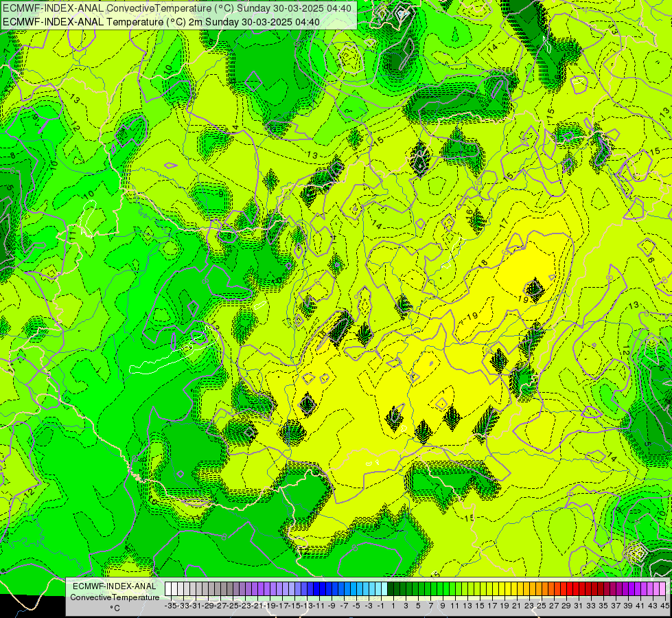
Task: Click the 3 value on legend scale
Action: 406,606
